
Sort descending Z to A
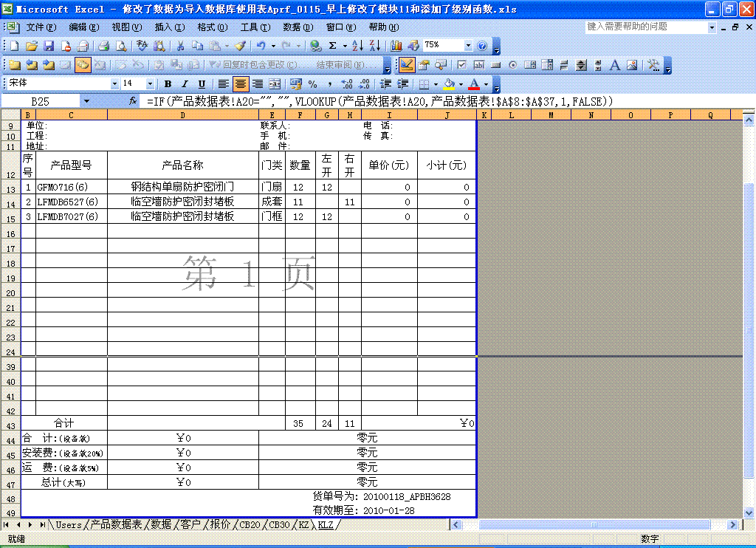(374, 46)
